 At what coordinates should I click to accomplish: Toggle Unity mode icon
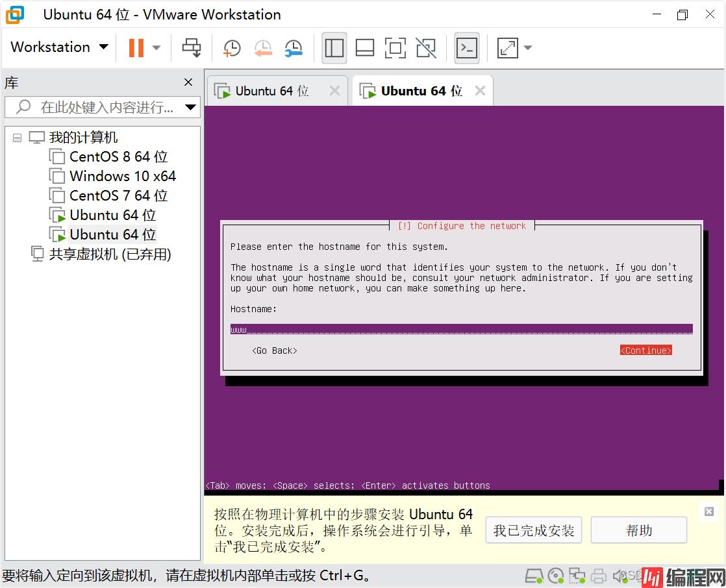click(426, 47)
